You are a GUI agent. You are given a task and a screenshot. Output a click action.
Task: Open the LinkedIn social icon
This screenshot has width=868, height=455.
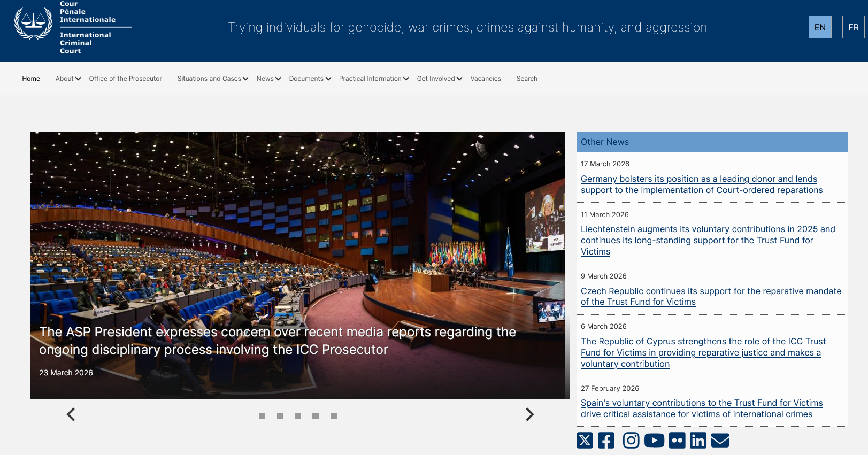(x=698, y=440)
